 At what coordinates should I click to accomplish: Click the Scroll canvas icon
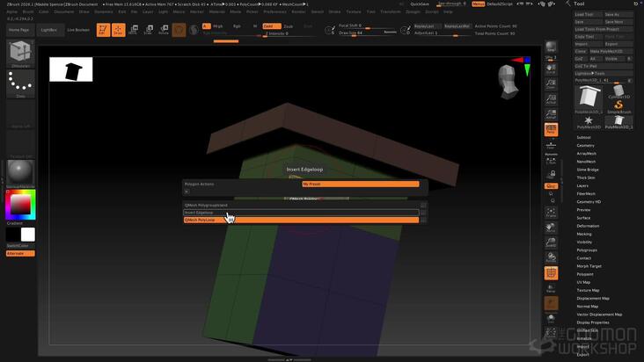[x=551, y=69]
